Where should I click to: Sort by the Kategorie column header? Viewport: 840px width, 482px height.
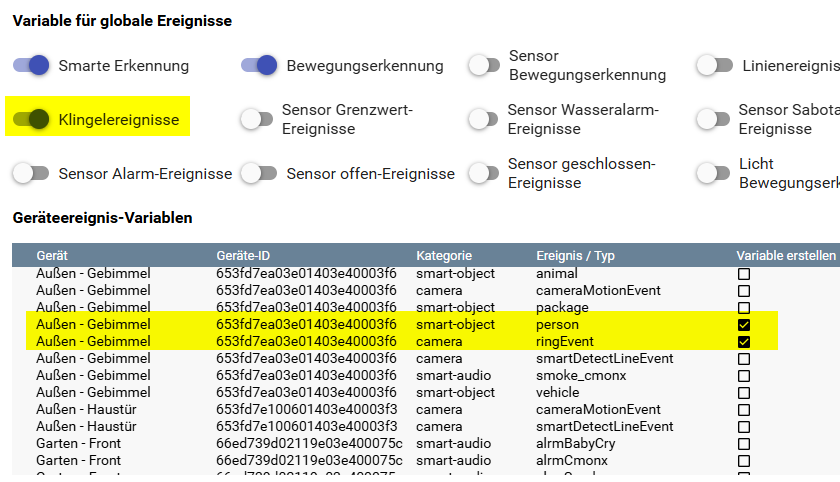point(444,256)
